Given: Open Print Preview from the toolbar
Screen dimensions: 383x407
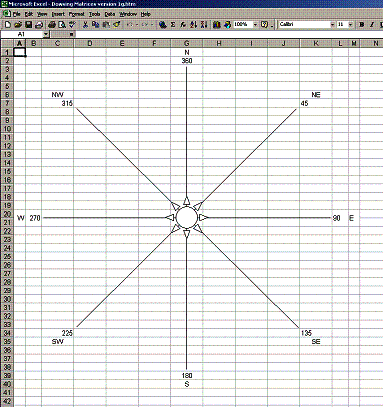Looking at the screenshot, I should click(x=62, y=24).
